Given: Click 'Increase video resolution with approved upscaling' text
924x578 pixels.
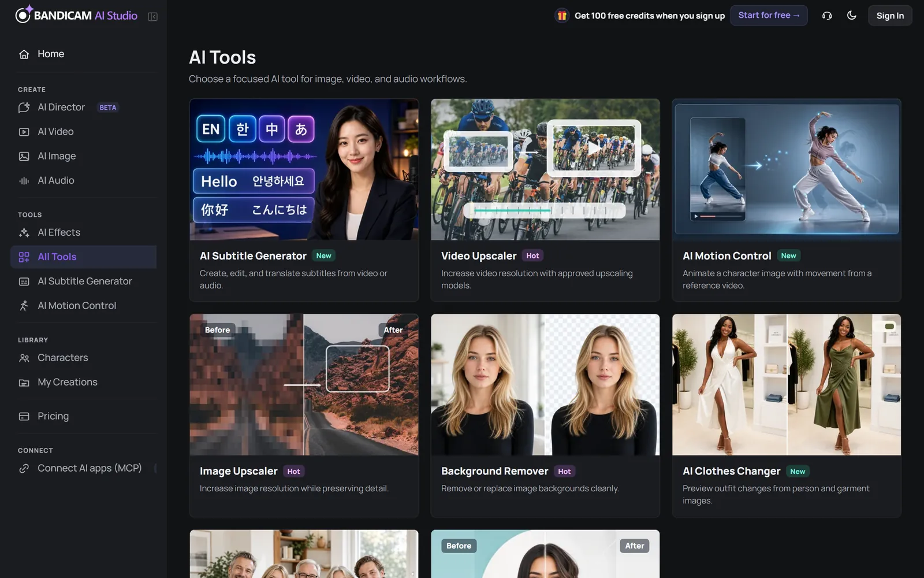Looking at the screenshot, I should pos(537,279).
